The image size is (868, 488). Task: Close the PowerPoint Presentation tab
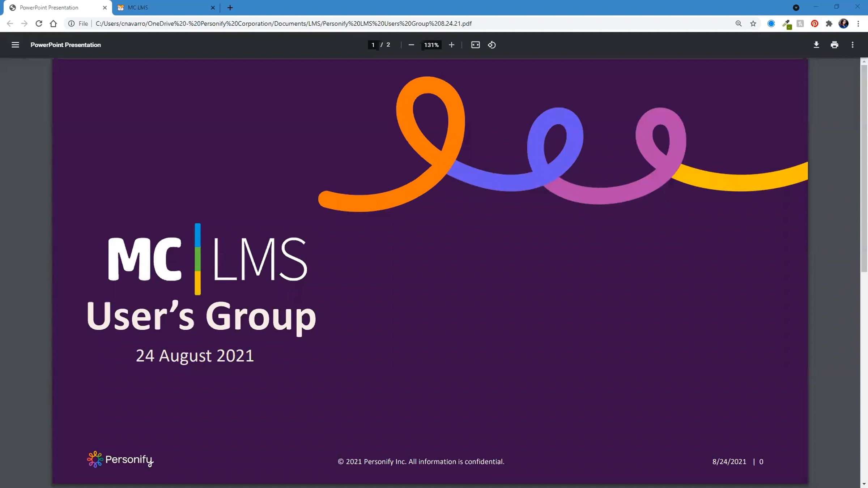105,8
